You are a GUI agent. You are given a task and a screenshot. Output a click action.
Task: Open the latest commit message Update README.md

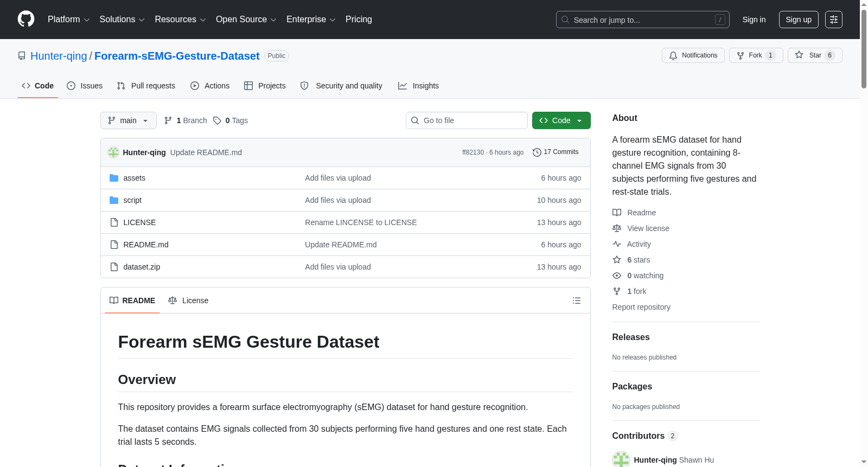(x=206, y=152)
